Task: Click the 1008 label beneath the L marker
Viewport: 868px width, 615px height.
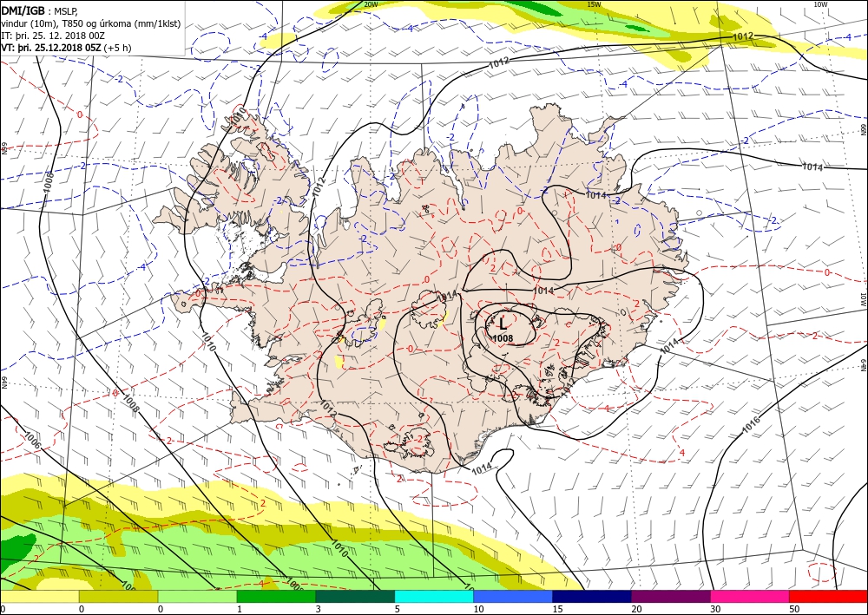Action: click(503, 338)
